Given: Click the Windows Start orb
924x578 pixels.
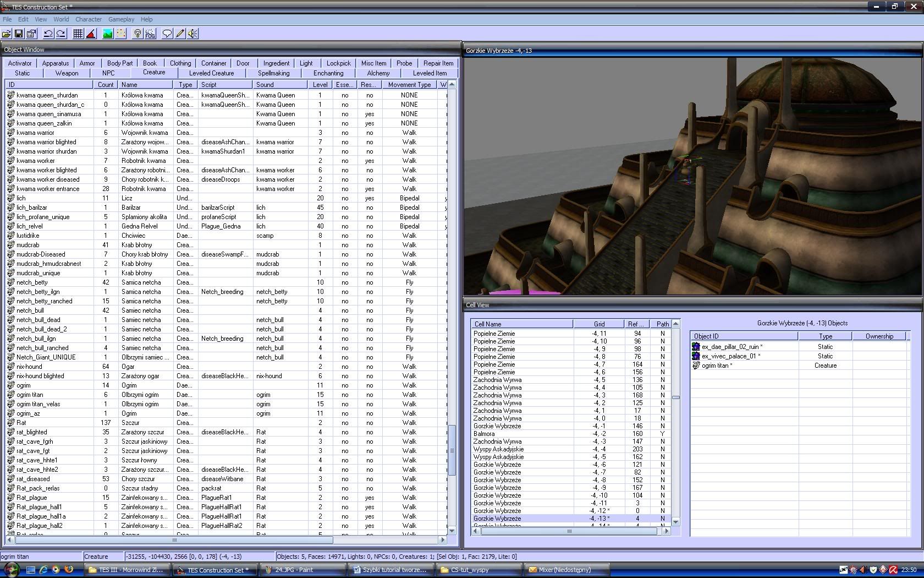Looking at the screenshot, I should point(11,570).
